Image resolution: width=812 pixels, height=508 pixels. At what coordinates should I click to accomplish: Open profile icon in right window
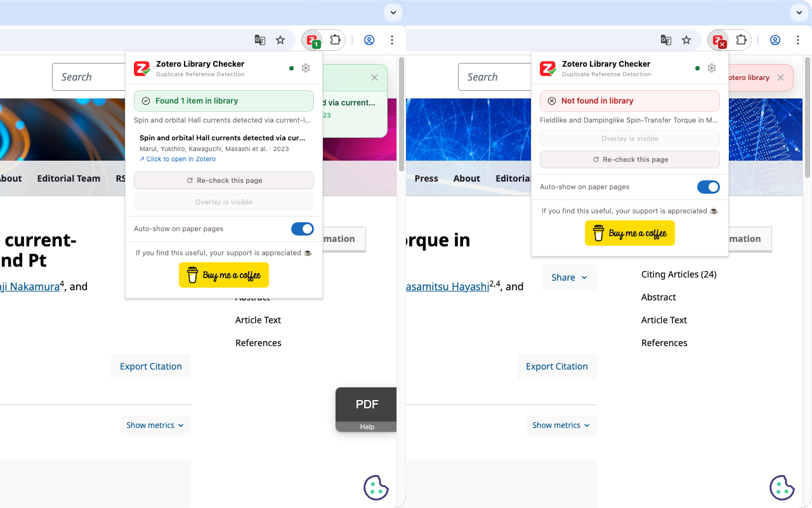pyautogui.click(x=775, y=40)
